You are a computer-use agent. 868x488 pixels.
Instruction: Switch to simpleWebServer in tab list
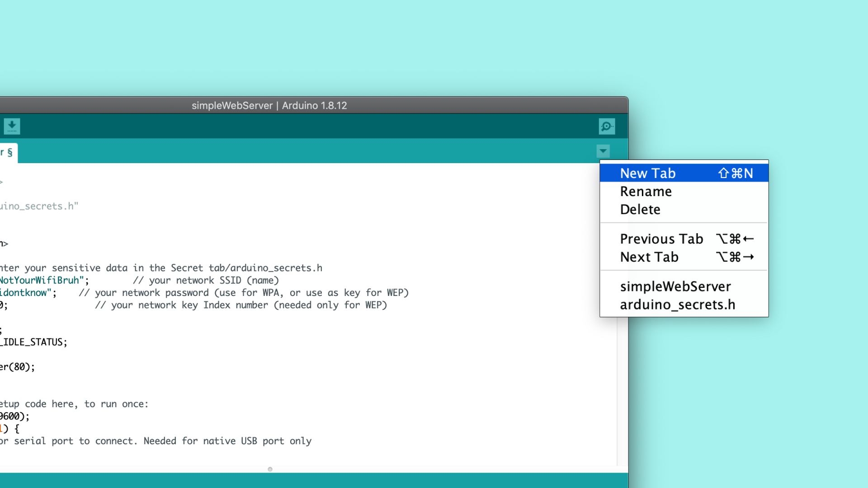675,286
